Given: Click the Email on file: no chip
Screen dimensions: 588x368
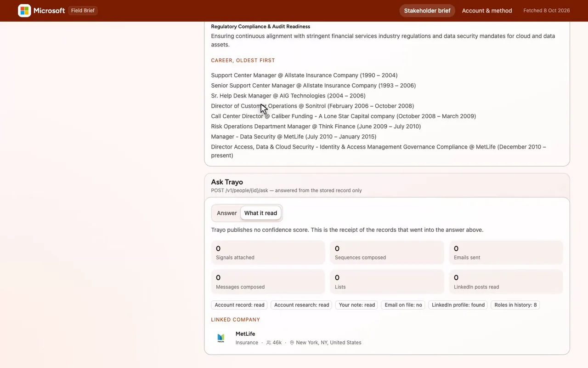Looking at the screenshot, I should point(403,305).
